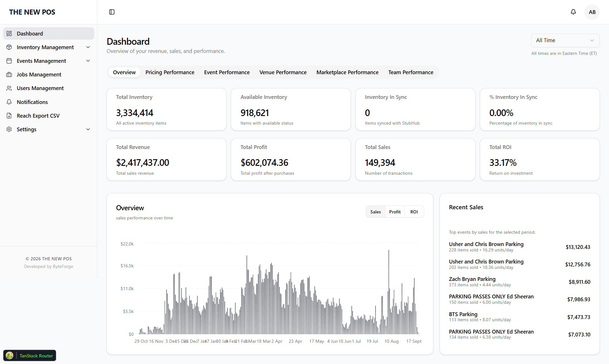This screenshot has height=364, width=609.
Task: Show Profit data in the chart
Action: pos(395,212)
